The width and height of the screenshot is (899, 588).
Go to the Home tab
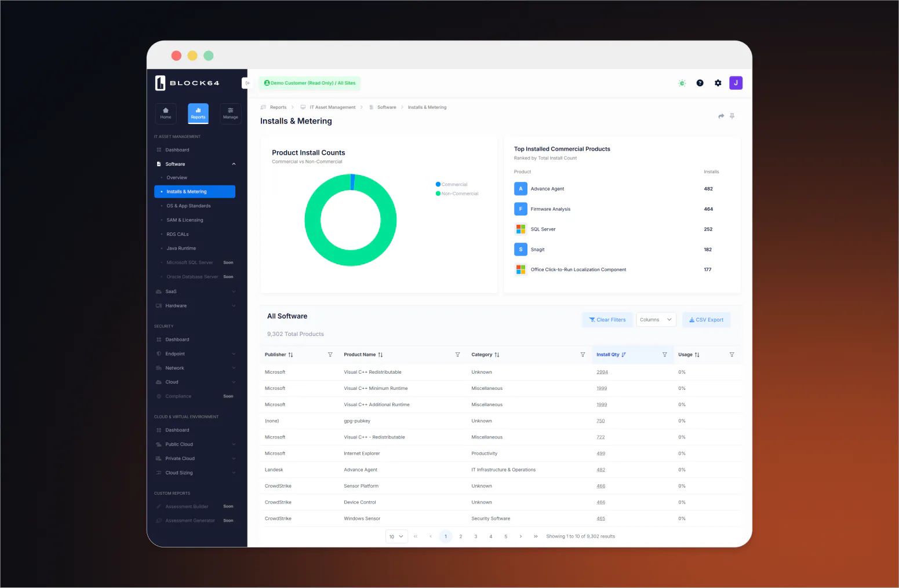tap(166, 113)
